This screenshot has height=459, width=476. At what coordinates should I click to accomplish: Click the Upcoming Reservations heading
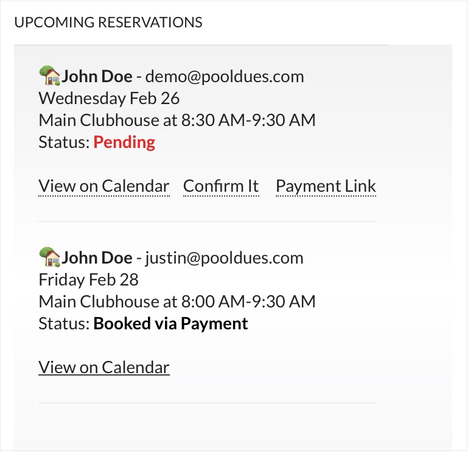point(108,23)
